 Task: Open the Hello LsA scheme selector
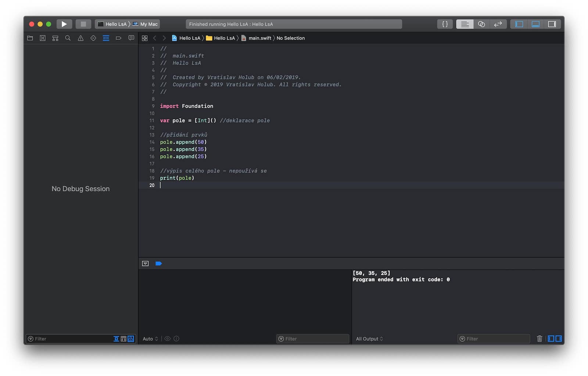click(112, 24)
